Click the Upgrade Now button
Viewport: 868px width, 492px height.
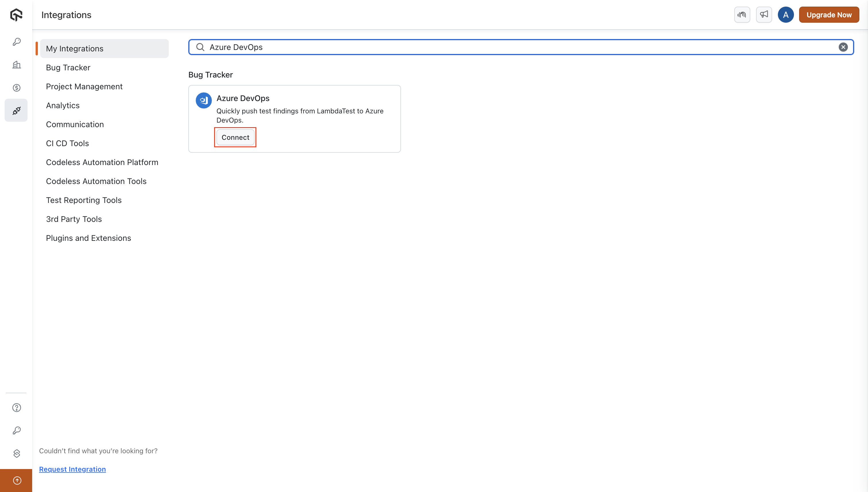pyautogui.click(x=829, y=15)
